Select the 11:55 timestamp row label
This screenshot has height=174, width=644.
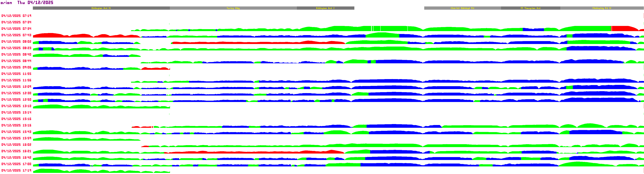[x=16, y=74]
